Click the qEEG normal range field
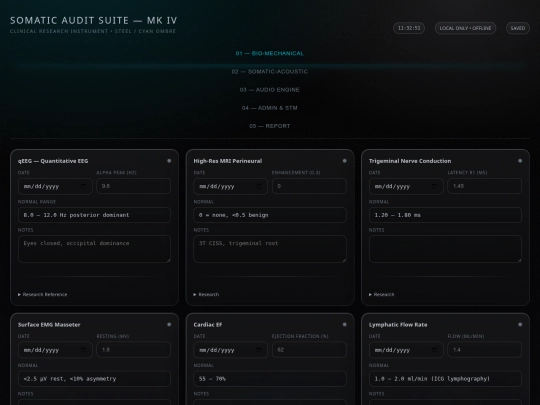The width and height of the screenshot is (540, 405). [94, 215]
